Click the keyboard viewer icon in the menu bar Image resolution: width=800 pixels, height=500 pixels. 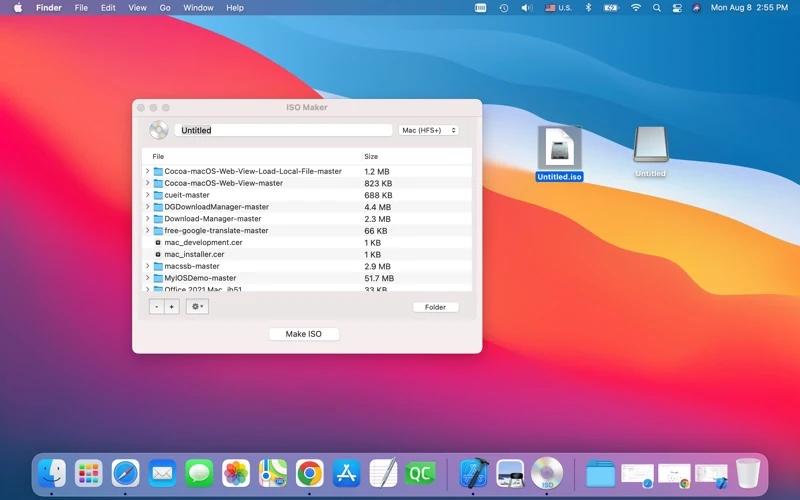[480, 8]
